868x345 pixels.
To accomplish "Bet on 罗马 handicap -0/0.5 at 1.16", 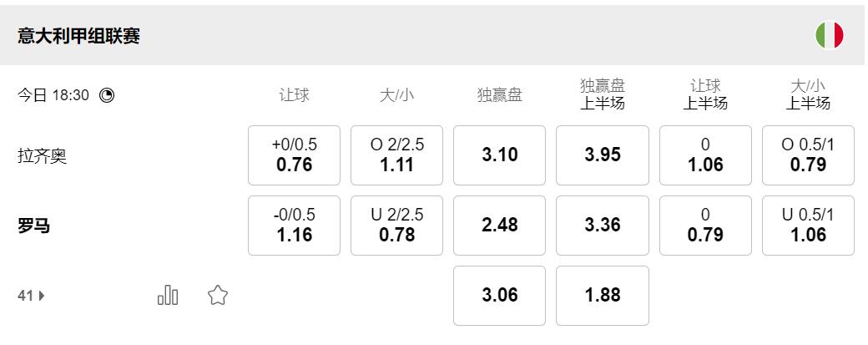I will point(294,226).
